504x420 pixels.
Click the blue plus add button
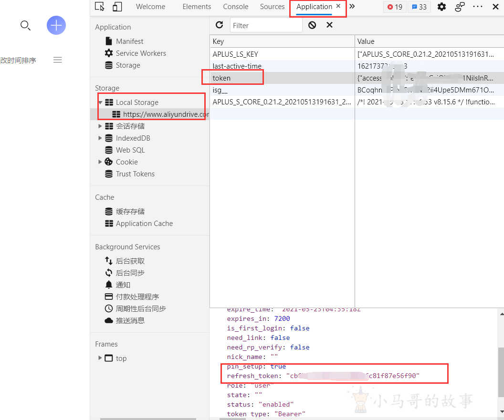(x=56, y=25)
